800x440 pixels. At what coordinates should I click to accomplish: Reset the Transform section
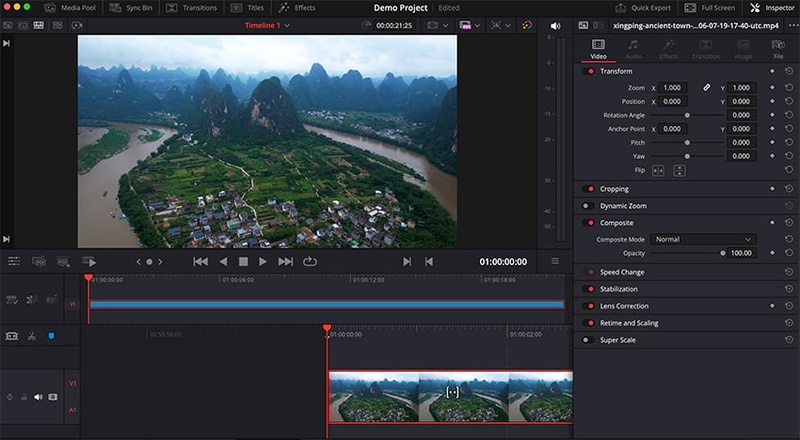789,71
